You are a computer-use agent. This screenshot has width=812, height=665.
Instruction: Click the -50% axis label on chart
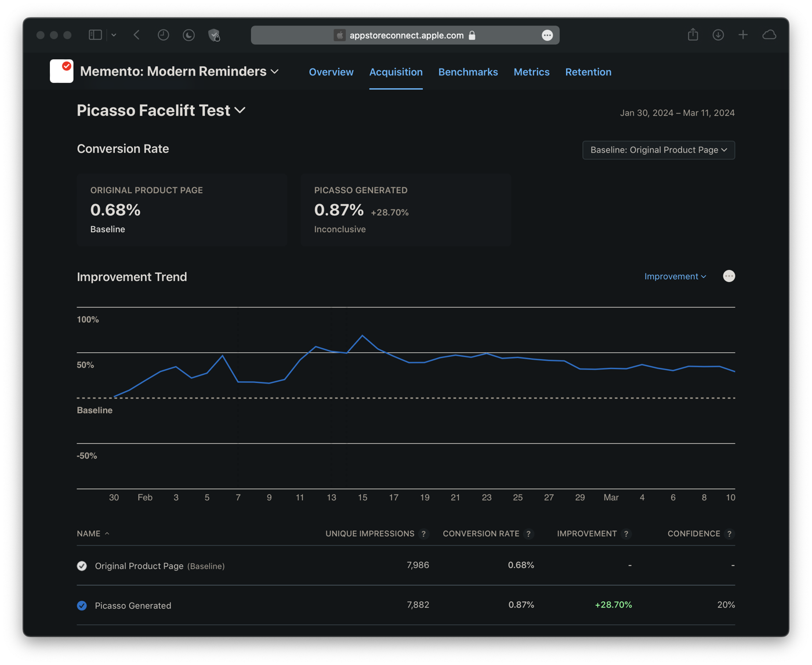(87, 456)
